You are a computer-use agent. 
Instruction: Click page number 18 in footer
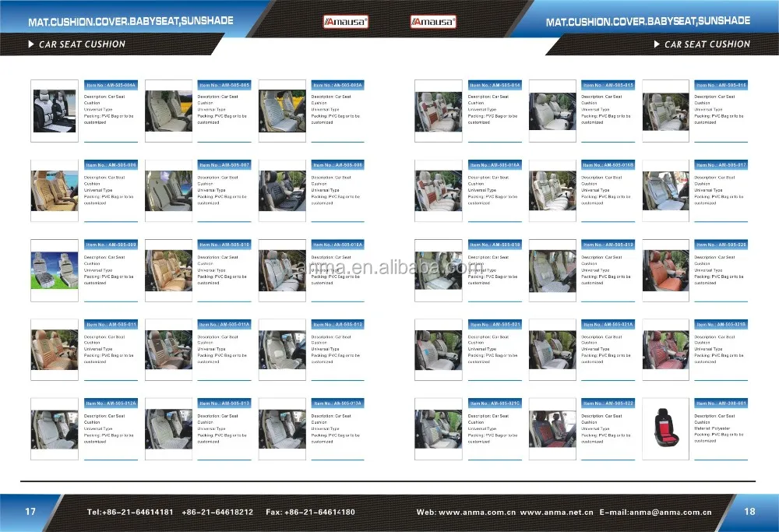tap(749, 511)
